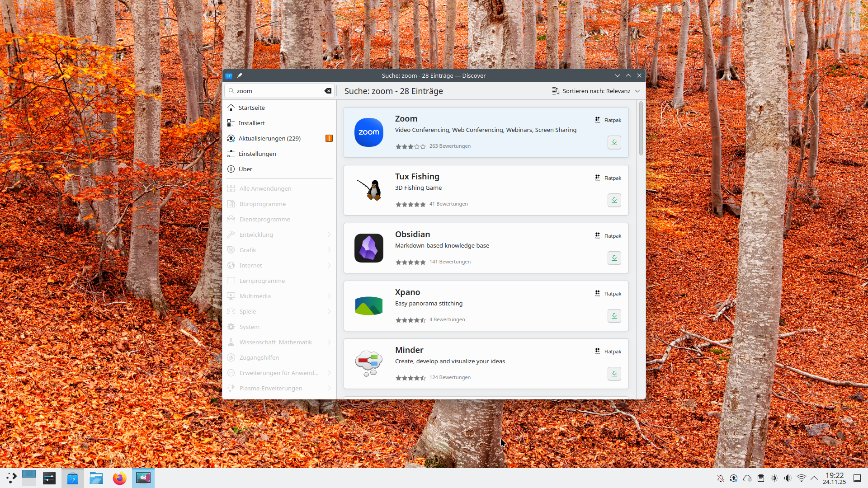Click the orange updates warning badge
868x488 pixels.
(329, 138)
